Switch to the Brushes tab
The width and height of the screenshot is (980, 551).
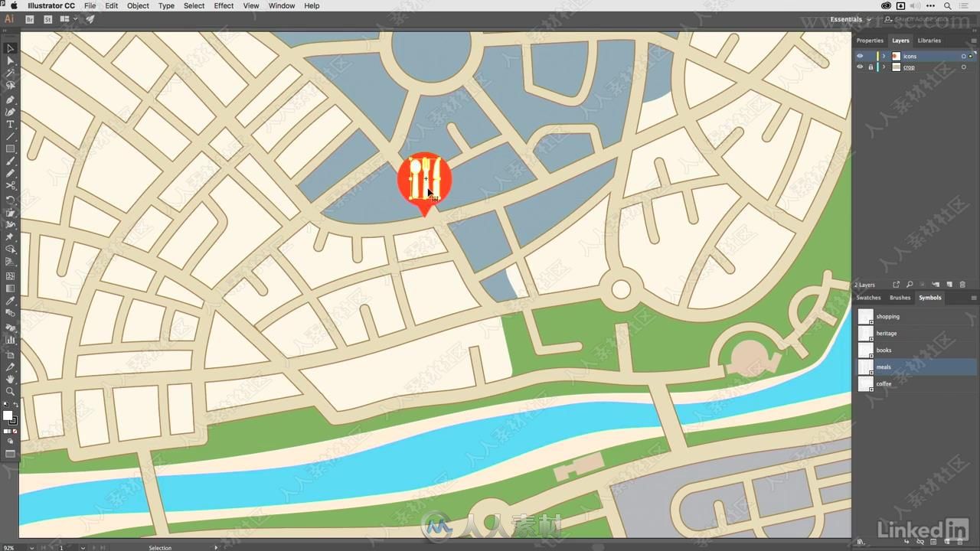tap(900, 298)
